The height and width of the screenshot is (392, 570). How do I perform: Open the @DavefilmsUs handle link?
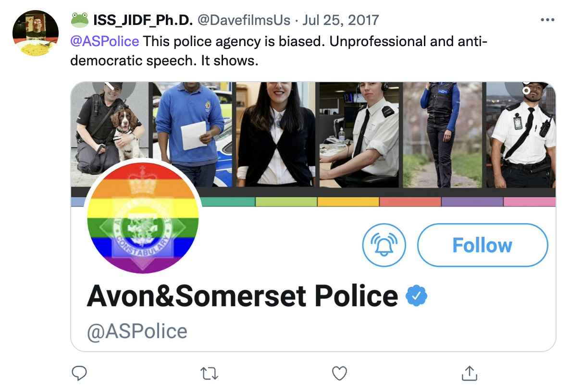[x=244, y=20]
